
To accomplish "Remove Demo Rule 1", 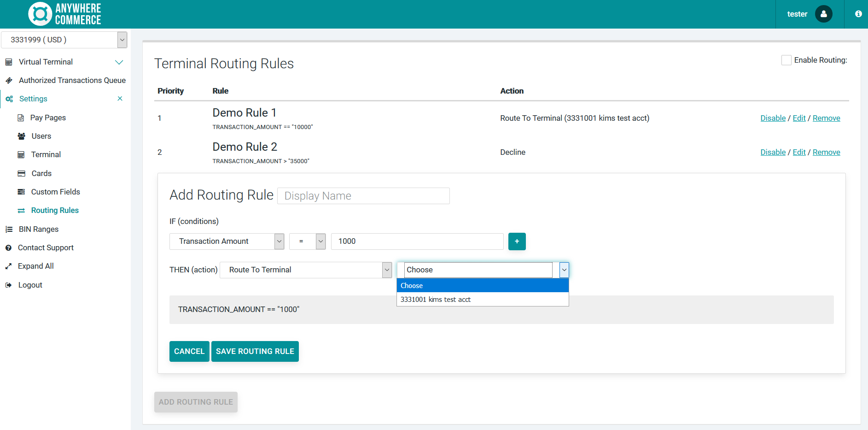I will coord(826,118).
